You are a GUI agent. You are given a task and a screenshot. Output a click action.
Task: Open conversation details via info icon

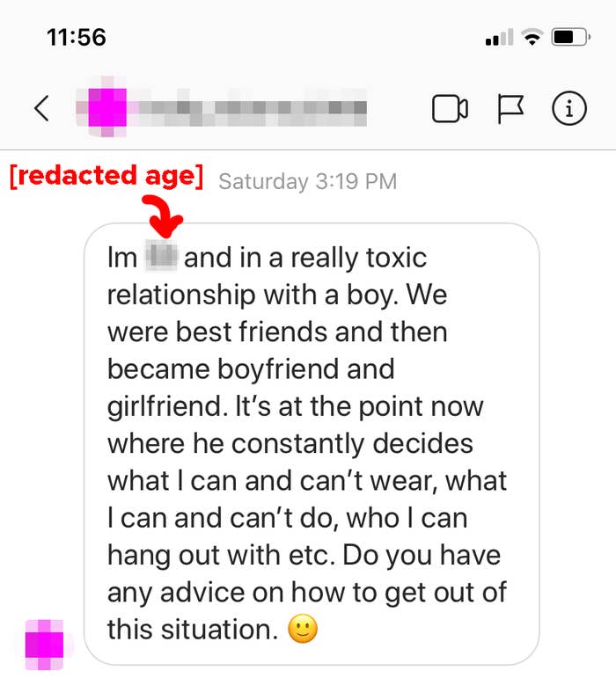pos(569,108)
